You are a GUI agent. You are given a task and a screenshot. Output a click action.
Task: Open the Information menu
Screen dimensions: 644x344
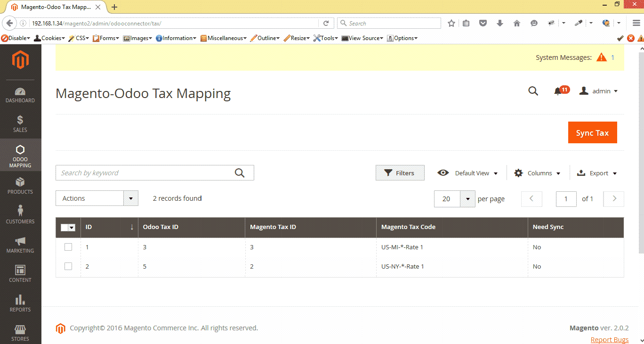coord(176,38)
